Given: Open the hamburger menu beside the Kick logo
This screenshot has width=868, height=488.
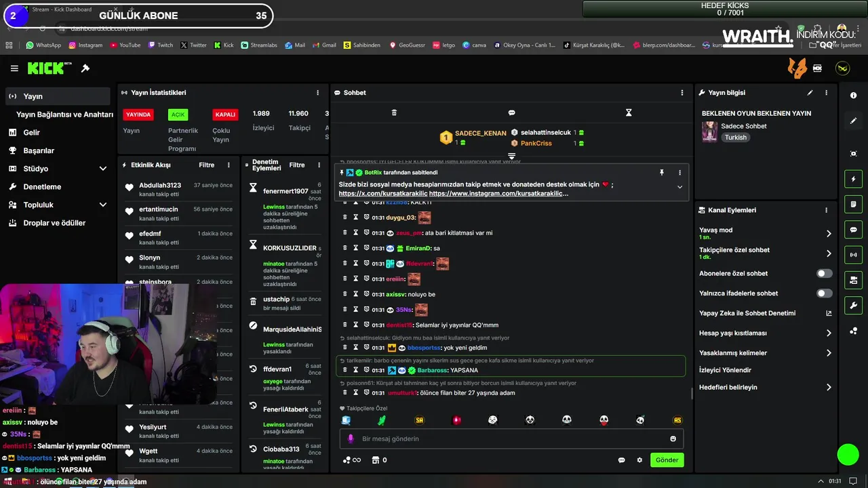Looking at the screenshot, I should pos(14,68).
